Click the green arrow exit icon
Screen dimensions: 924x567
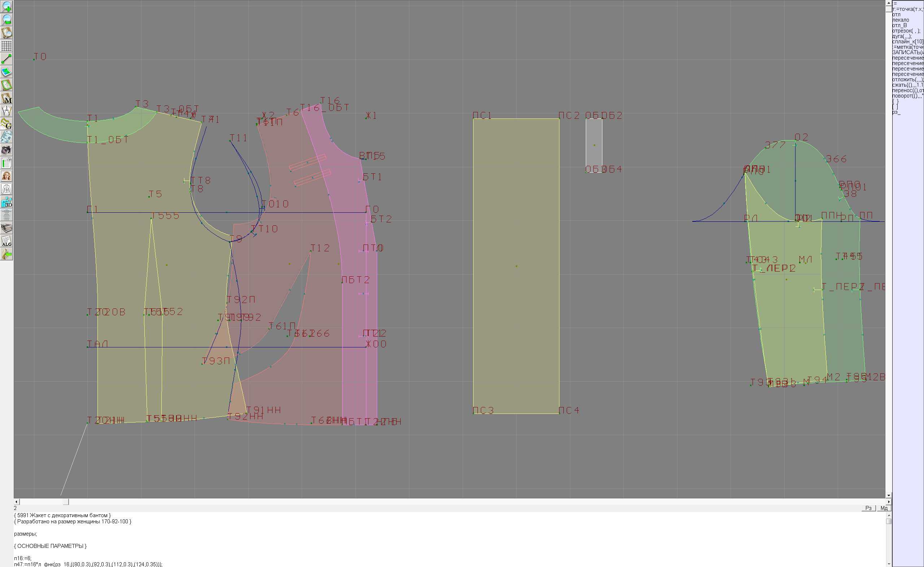6,254
